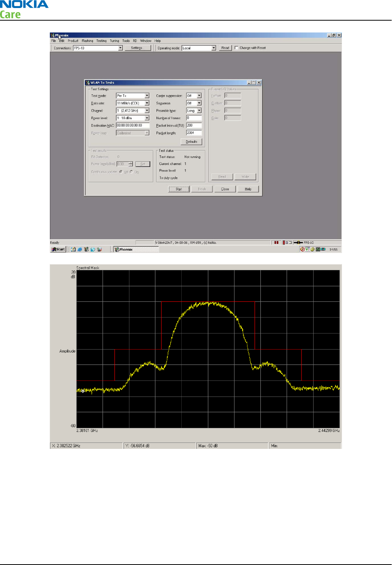This screenshot has height=565, width=392.
Task: Click the Packet length field
Action: pos(194,133)
